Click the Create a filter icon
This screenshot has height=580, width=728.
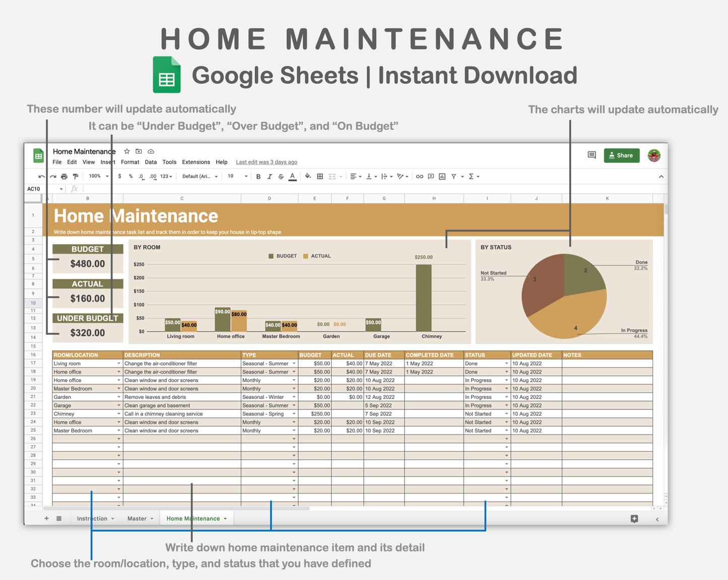click(x=453, y=176)
